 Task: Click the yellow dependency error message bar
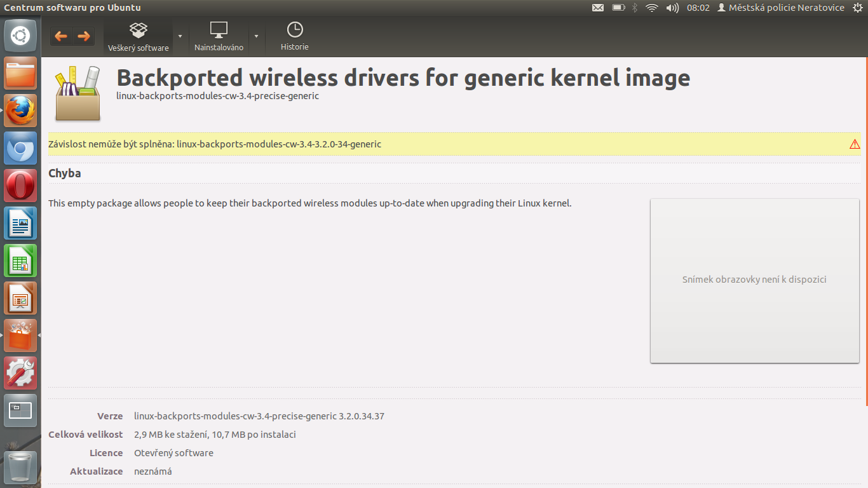tap(454, 144)
